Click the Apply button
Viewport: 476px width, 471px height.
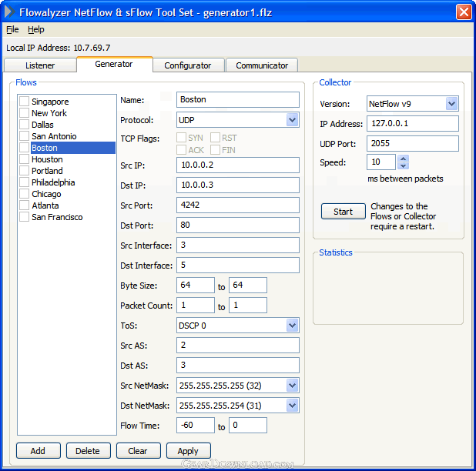coord(188,451)
